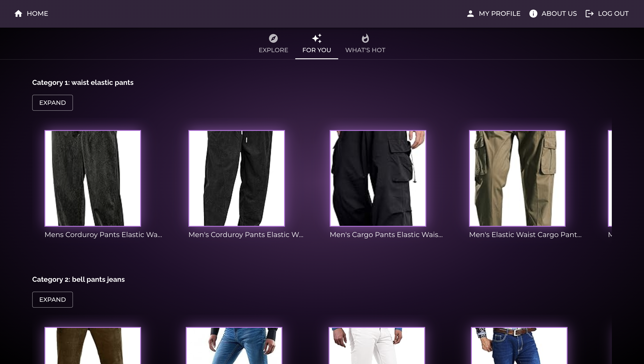The height and width of the screenshot is (364, 644).
Task: Open the Men's Elastic Waist Cargo Pant... title
Action: pyautogui.click(x=525, y=235)
